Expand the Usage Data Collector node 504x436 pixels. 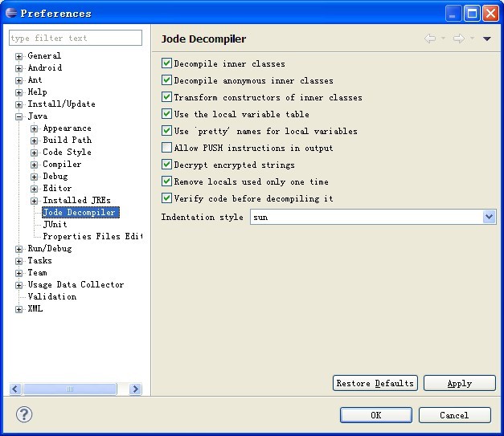pyautogui.click(x=19, y=285)
